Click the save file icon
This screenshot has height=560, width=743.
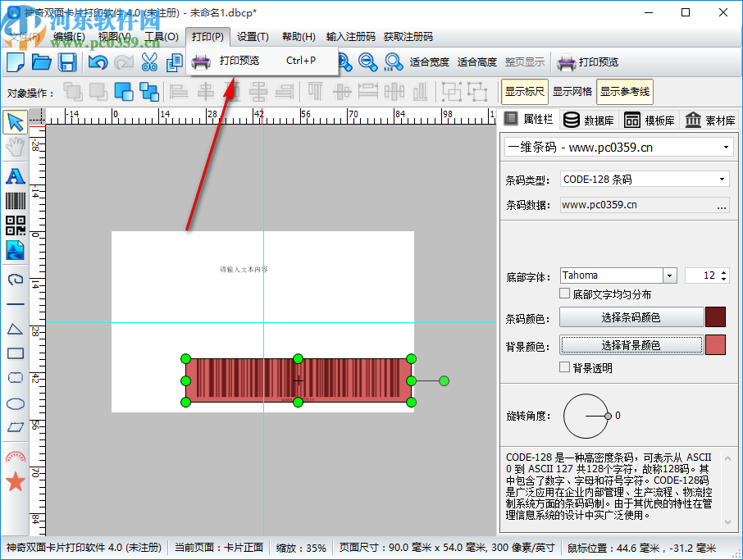(67, 62)
